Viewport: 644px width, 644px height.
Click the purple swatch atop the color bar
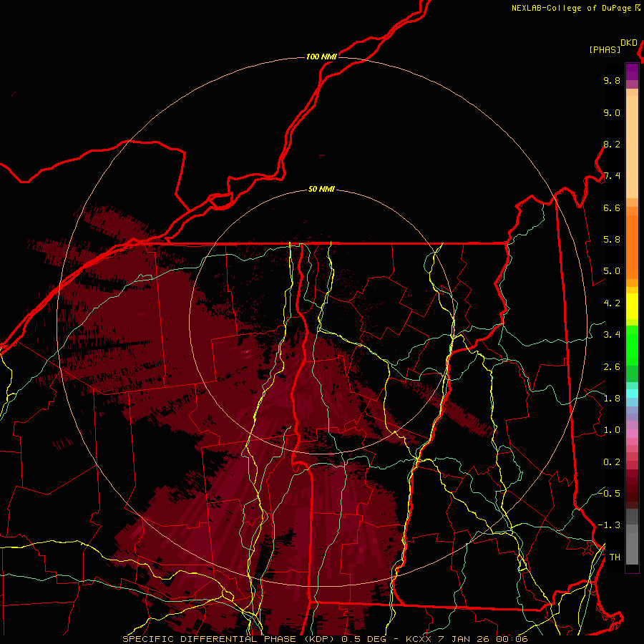tap(632, 72)
